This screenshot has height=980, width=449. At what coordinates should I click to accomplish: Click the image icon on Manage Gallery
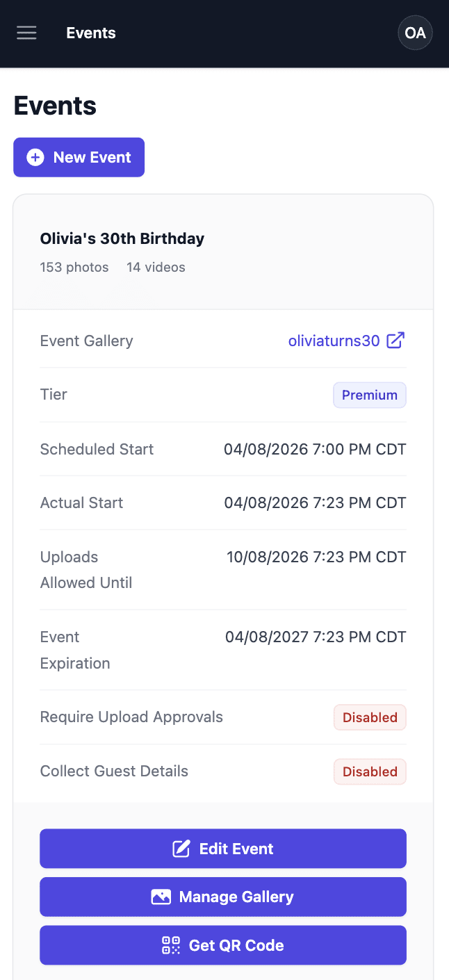[x=161, y=897]
